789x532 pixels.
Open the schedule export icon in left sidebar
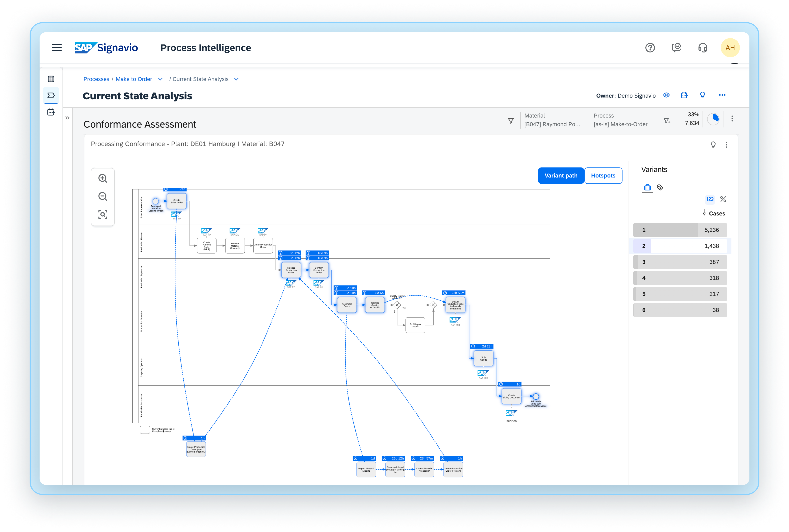click(51, 112)
